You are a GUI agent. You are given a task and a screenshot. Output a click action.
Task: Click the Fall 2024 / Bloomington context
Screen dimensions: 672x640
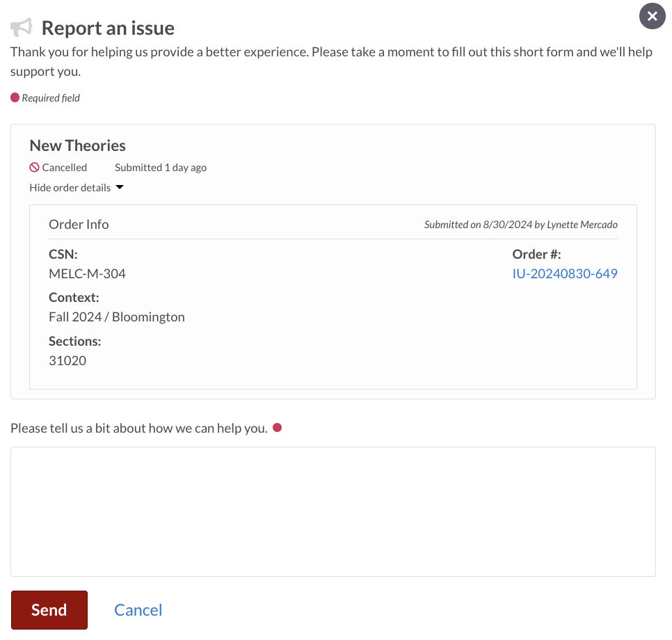coord(117,317)
